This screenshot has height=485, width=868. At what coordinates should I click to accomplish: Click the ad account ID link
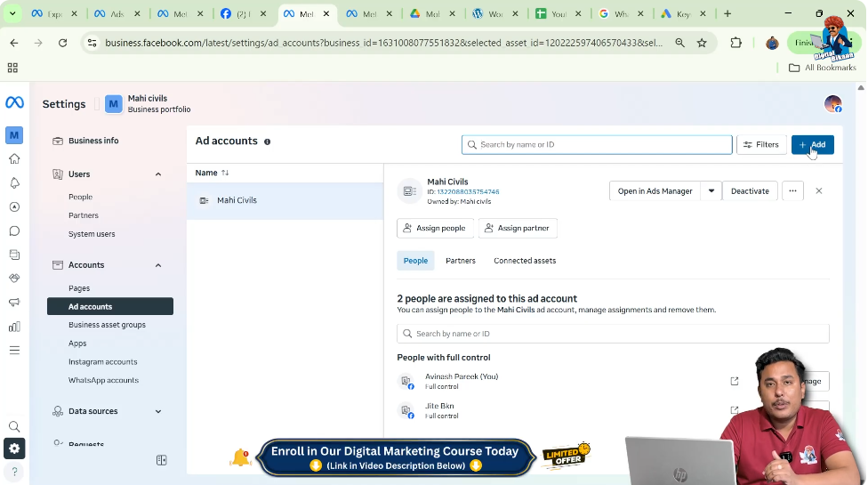(468, 191)
